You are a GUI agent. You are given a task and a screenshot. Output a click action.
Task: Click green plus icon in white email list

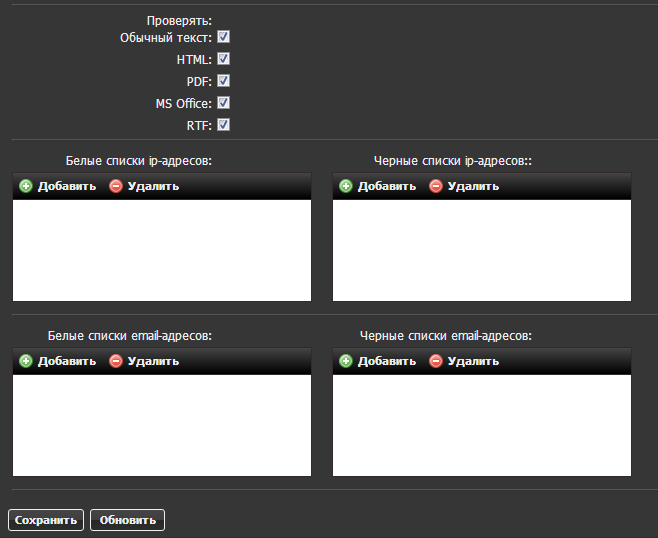[26, 361]
